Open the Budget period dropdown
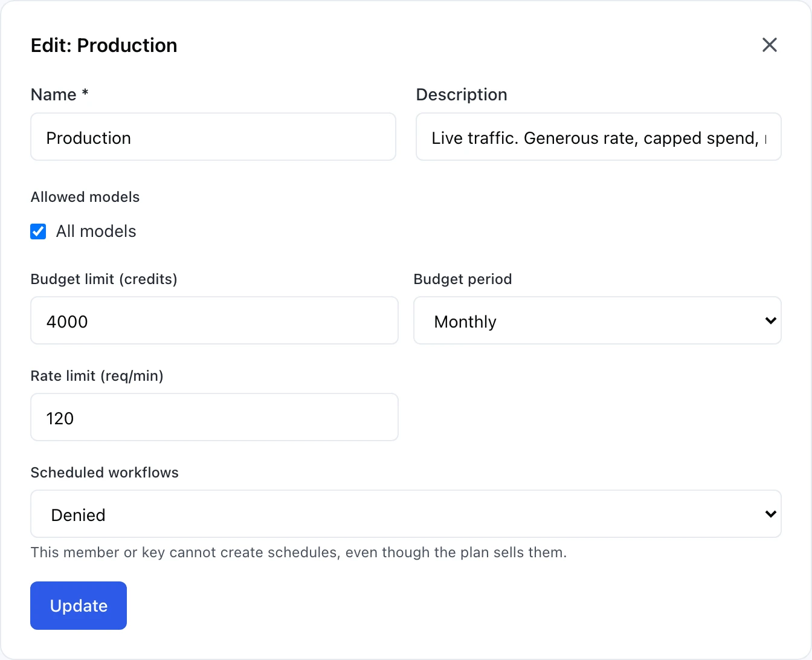This screenshot has width=812, height=660. click(x=598, y=320)
